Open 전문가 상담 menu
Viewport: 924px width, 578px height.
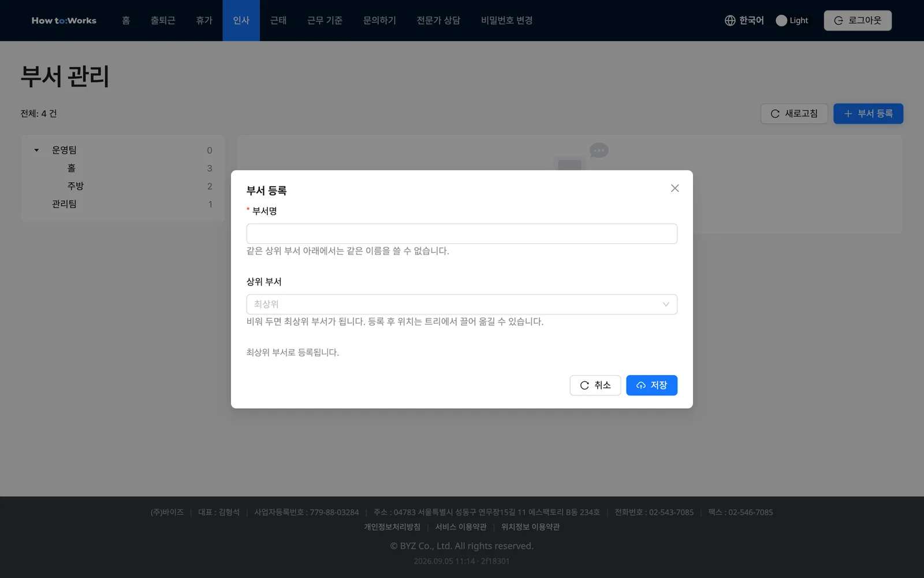[x=438, y=20]
